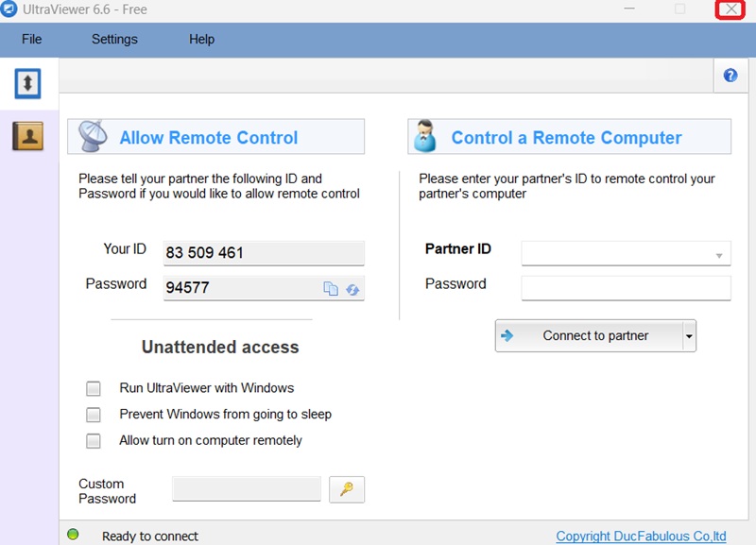Click the UltraViewer logo in title bar
Viewport: 756px width, 545px height.
tap(10, 10)
